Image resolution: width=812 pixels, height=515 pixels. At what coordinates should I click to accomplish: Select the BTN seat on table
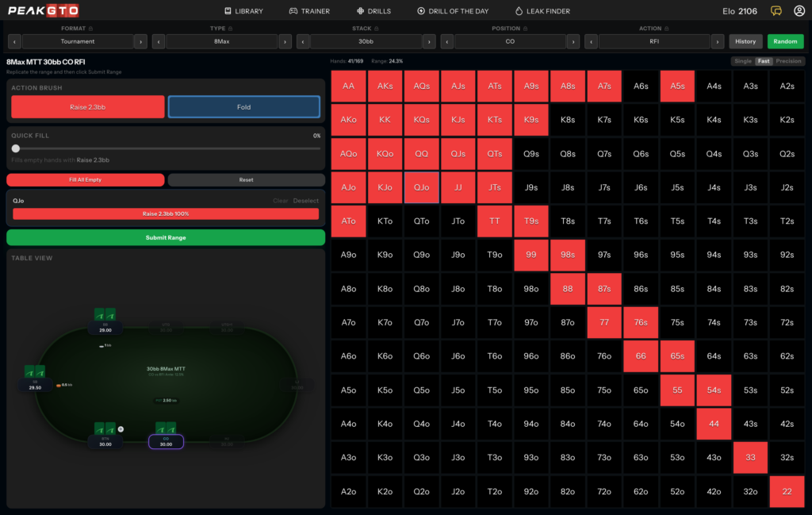click(105, 441)
